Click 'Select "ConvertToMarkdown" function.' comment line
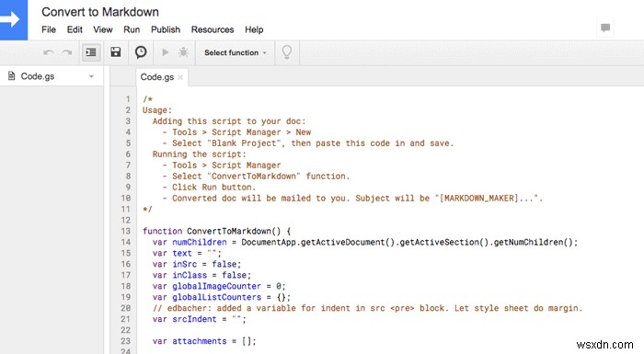The width and height of the screenshot is (644, 354). 256,177
